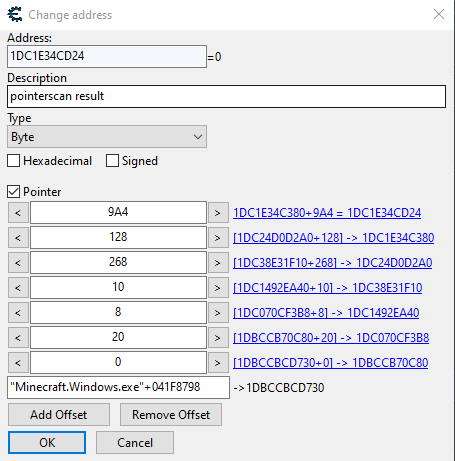Screen dimensions: 455x461
Task: Decrease the 128 offset with left arrow
Action: [x=18, y=238]
